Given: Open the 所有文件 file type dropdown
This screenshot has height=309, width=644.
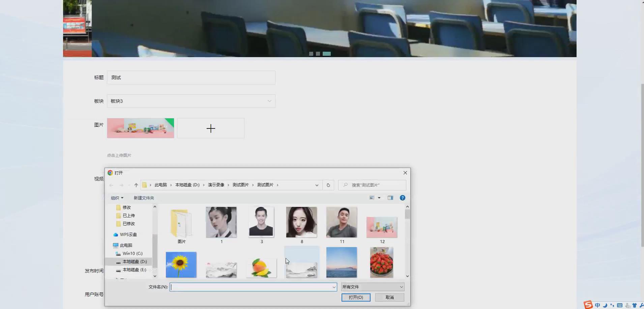Looking at the screenshot, I should [373, 287].
